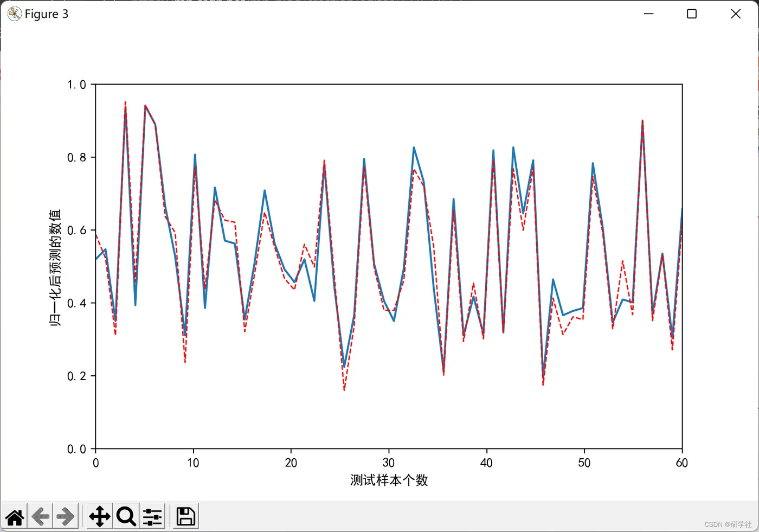Reset the plot to original Home view
Viewport: 759px width, 532px height.
tap(15, 516)
